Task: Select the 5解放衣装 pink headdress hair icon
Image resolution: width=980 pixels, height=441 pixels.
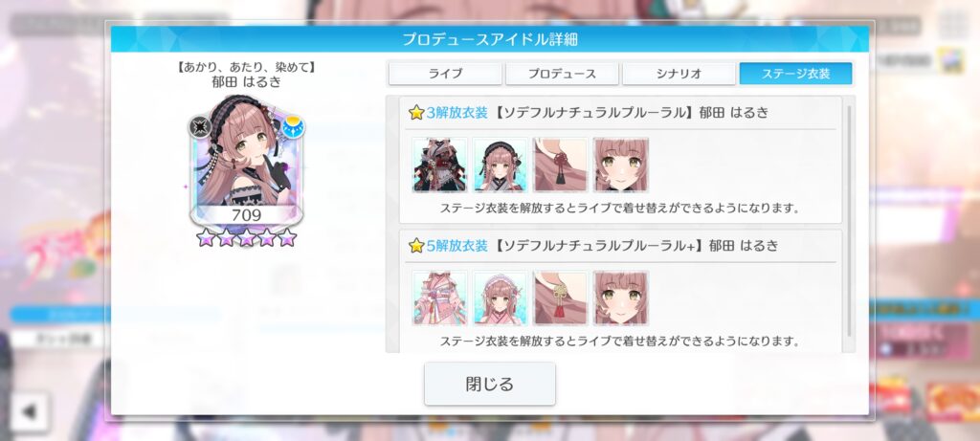Action: coord(500,298)
